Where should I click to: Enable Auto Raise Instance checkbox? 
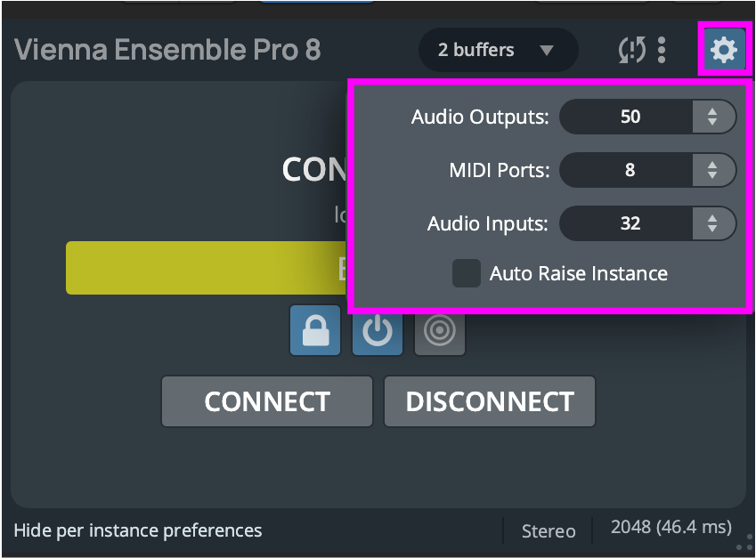pos(467,273)
